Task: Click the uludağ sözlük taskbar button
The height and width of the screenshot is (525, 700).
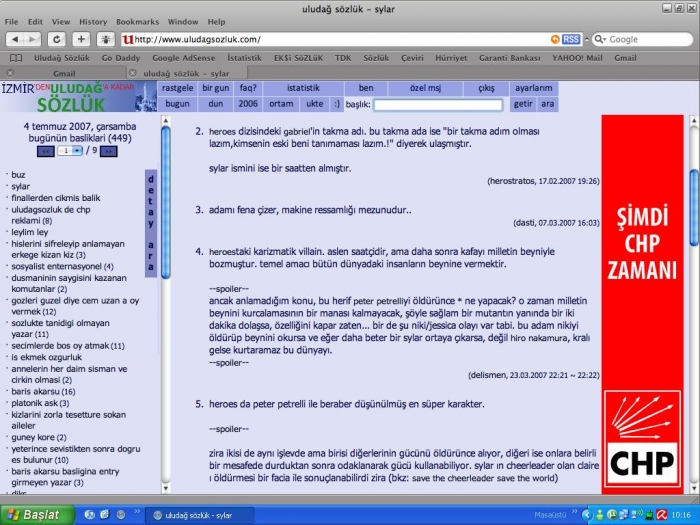Action: [200, 515]
